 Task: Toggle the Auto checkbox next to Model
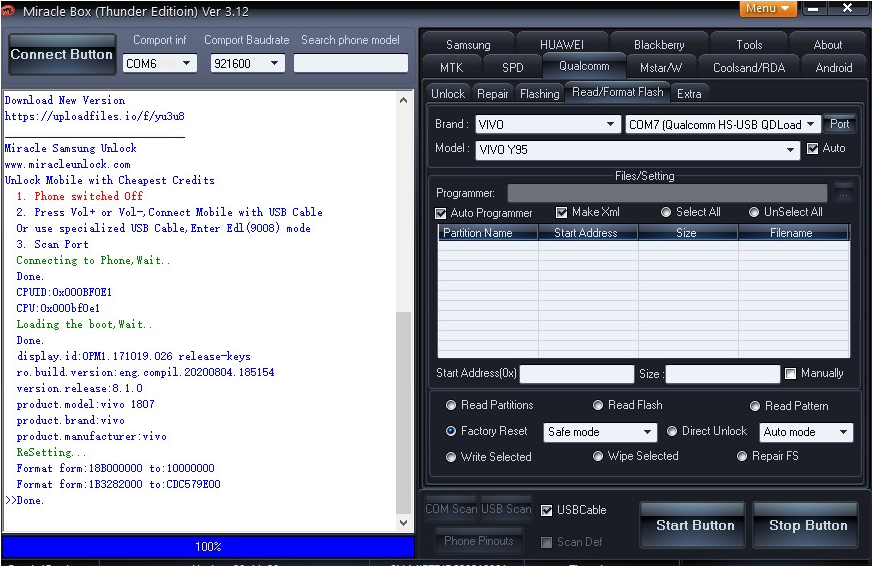tap(813, 149)
